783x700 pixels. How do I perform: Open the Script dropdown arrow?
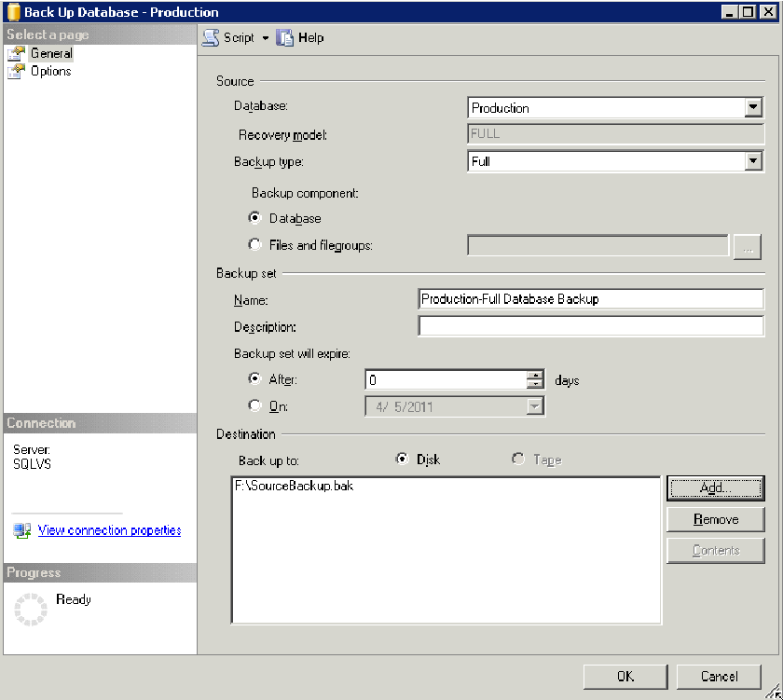[265, 38]
